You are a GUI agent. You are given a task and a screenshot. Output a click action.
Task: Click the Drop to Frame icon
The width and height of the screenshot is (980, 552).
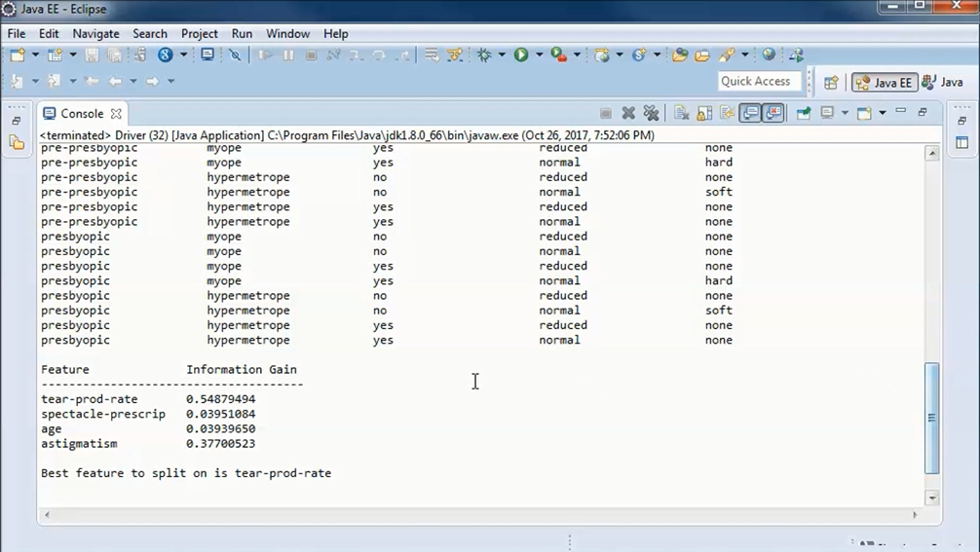[x=432, y=55]
